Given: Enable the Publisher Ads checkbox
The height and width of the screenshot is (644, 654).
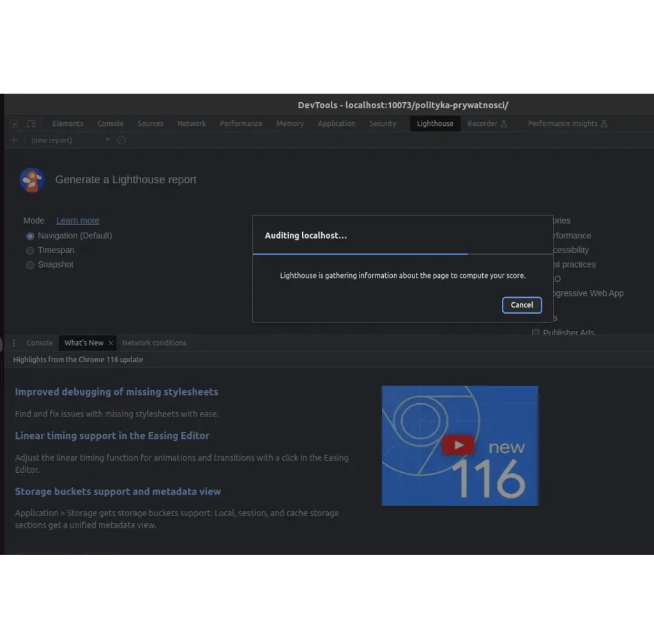Looking at the screenshot, I should click(x=535, y=332).
